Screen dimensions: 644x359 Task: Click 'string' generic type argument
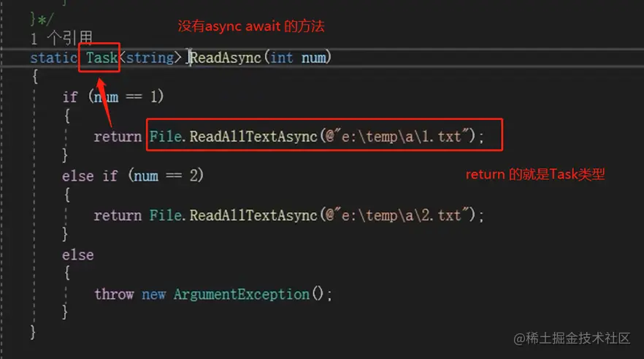[x=150, y=58]
